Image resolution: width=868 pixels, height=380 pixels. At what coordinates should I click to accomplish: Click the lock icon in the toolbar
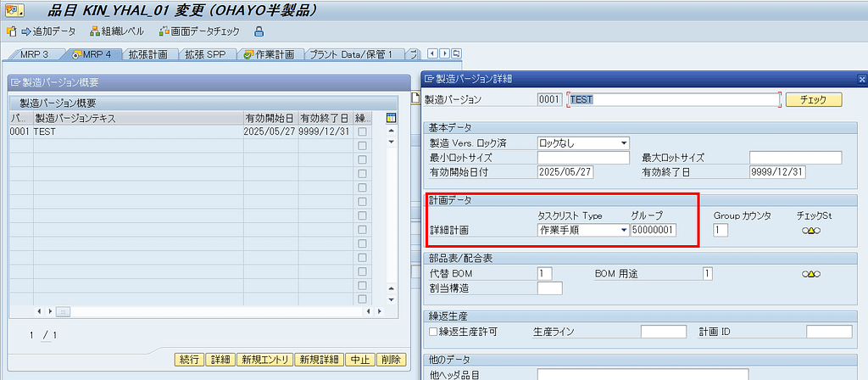259,31
